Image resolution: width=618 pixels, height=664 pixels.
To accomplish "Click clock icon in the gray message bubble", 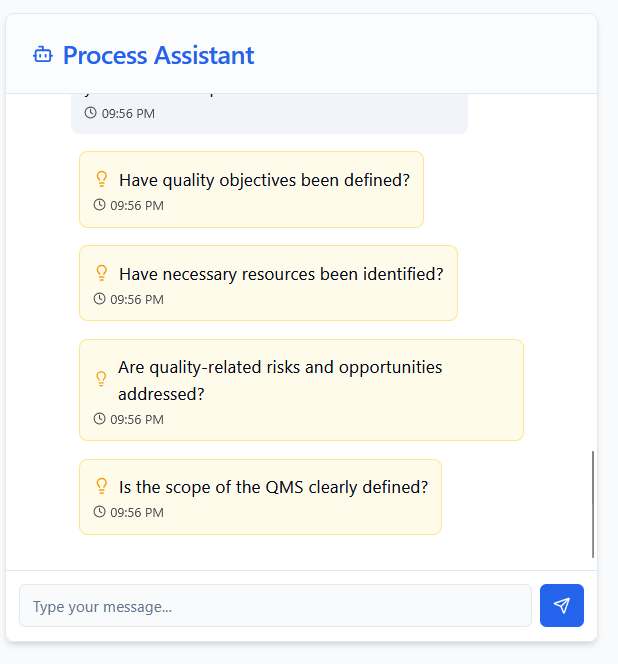I will 90,113.
